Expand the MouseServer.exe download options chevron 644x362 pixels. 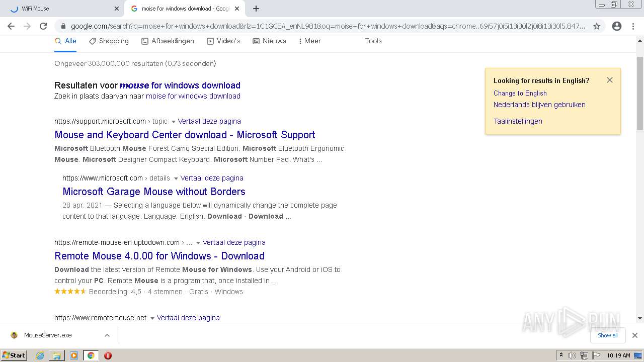[x=107, y=335]
